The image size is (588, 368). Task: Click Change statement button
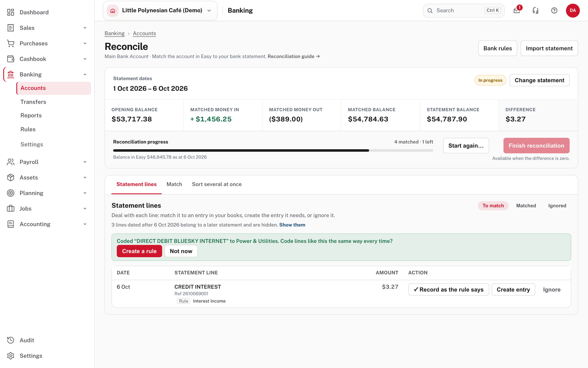point(539,80)
